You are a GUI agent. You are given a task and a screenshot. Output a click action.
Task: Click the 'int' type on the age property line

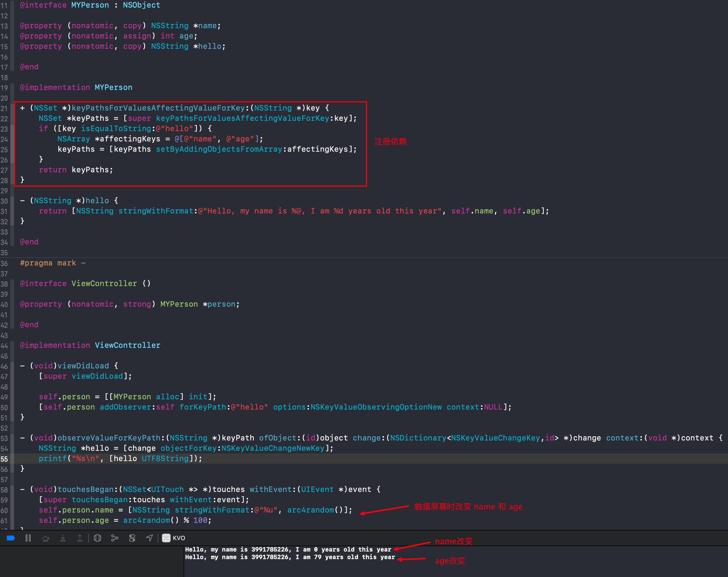point(167,36)
